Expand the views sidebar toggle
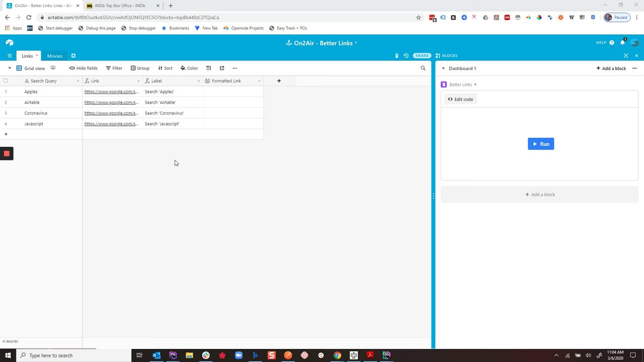Screen dimensions: 644x362 pos(9,68)
